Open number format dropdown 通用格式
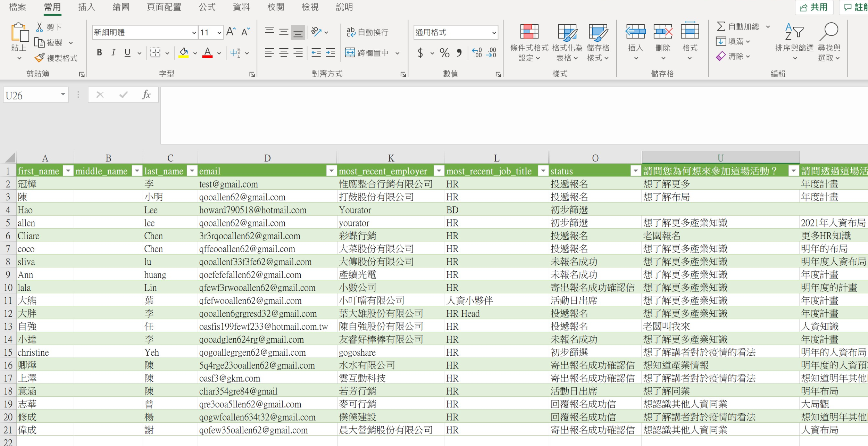868x446 pixels. point(494,33)
